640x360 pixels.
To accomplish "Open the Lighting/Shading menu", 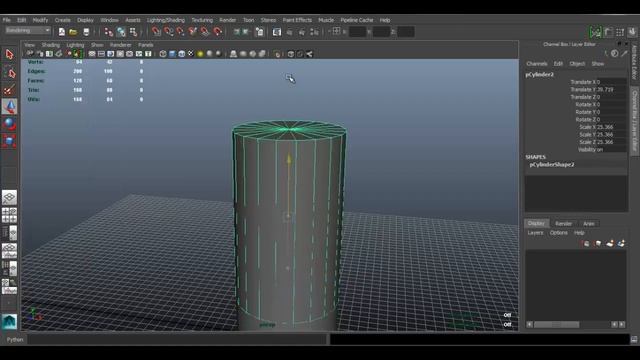I will point(166,20).
